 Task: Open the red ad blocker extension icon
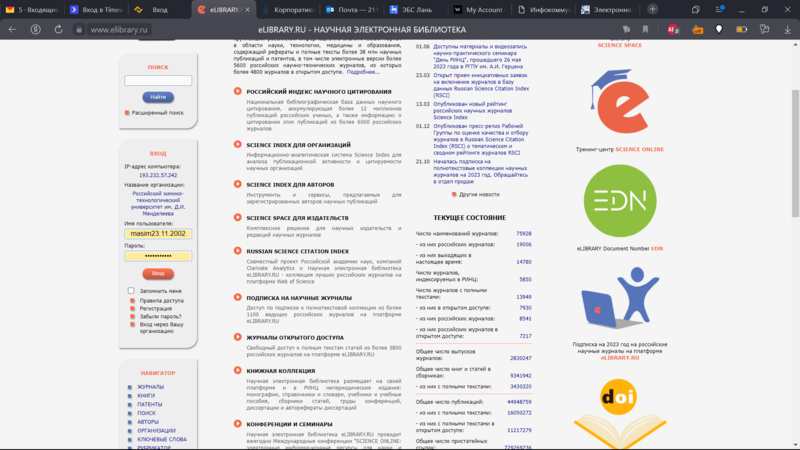pyautogui.click(x=673, y=30)
